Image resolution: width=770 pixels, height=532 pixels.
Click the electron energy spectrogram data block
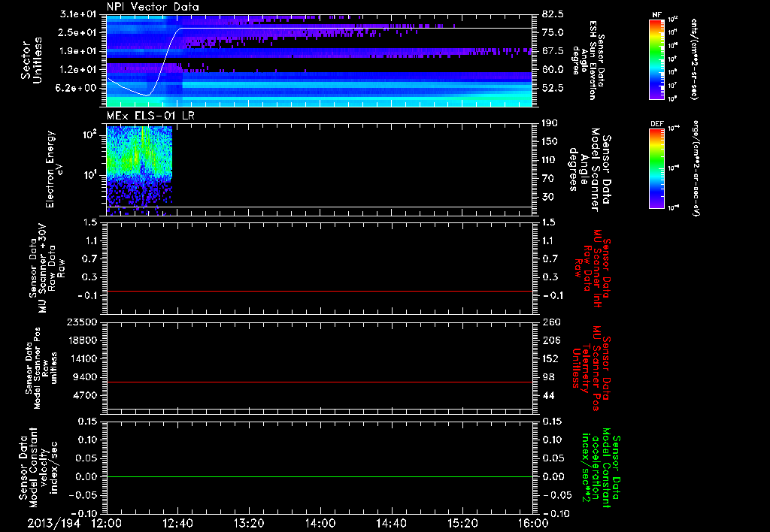point(139,171)
